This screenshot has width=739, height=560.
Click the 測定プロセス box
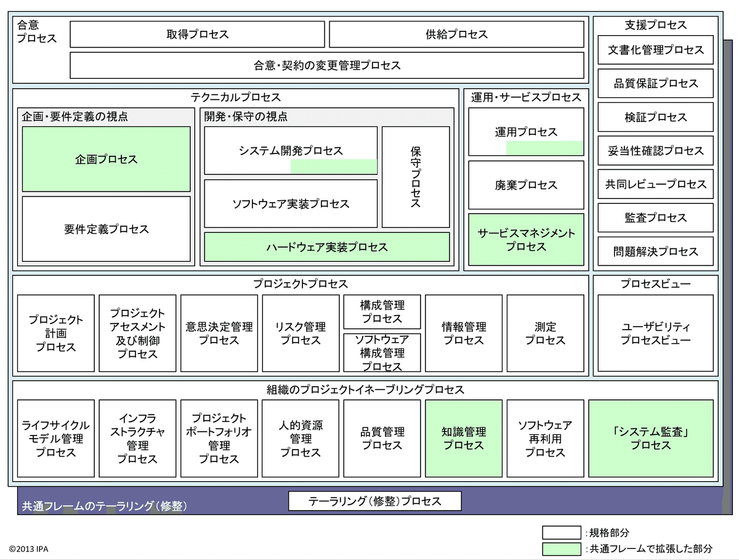[x=545, y=333]
